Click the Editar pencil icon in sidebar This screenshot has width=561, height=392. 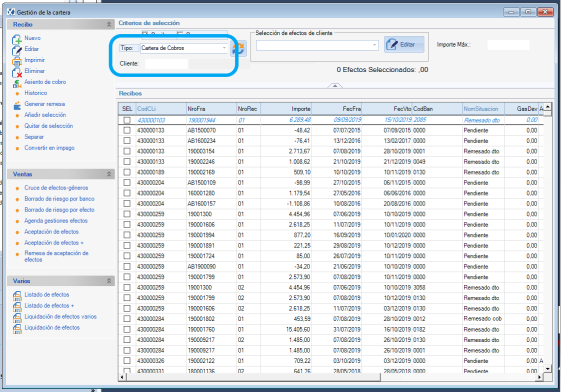[x=17, y=50]
